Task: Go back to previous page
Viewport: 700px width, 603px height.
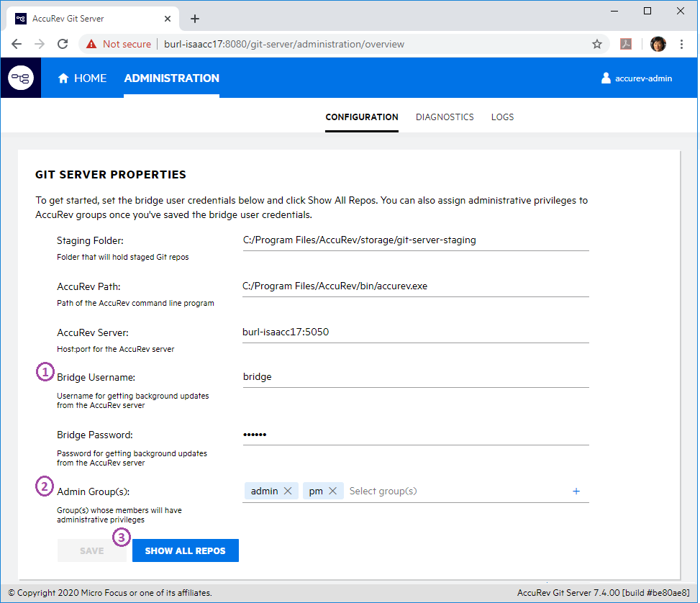Action: point(17,44)
